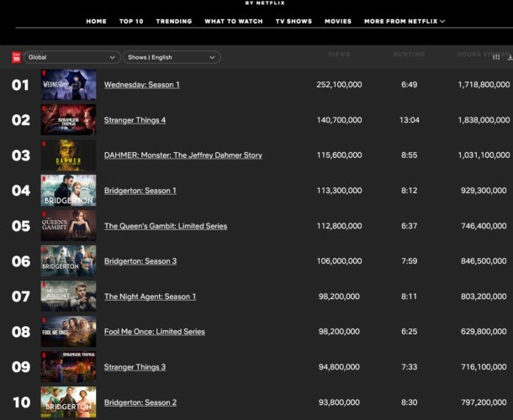This screenshot has height=420, width=513.
Task: Open the Bridgerton: Season 3 link
Action: pos(140,261)
